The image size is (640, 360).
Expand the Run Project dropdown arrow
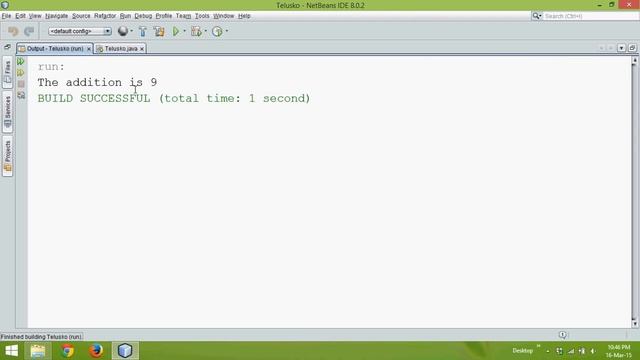click(x=184, y=31)
